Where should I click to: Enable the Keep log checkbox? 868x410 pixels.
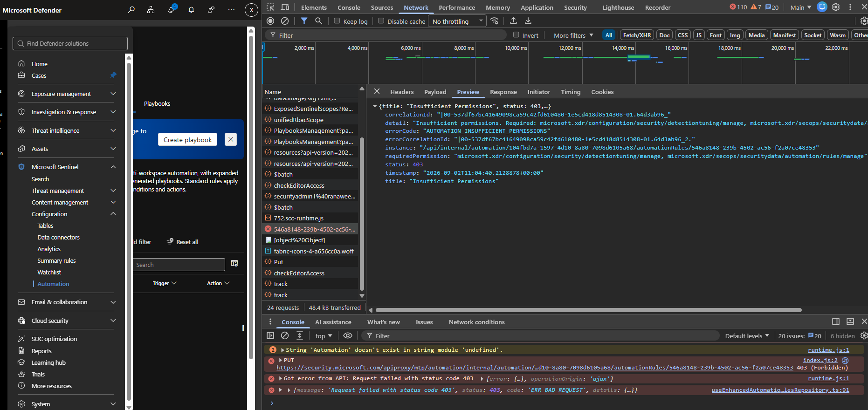(337, 21)
